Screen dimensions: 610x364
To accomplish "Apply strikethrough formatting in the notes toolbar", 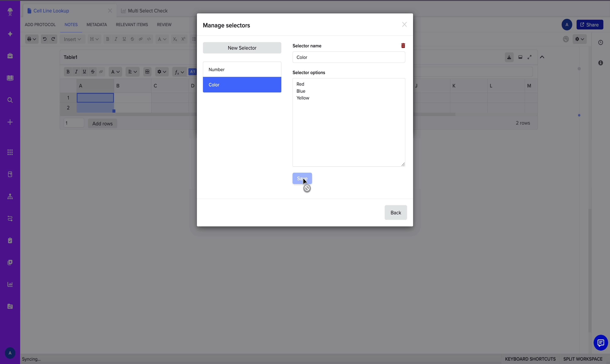I will [132, 39].
